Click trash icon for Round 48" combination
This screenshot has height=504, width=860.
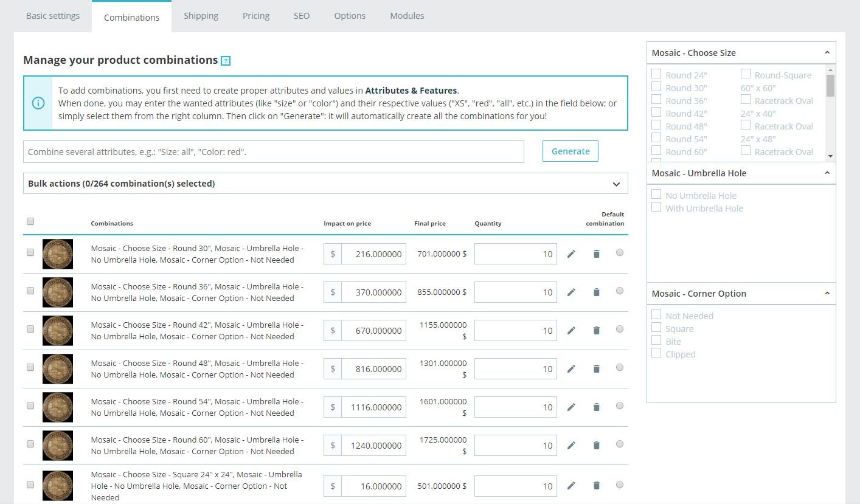(596, 369)
